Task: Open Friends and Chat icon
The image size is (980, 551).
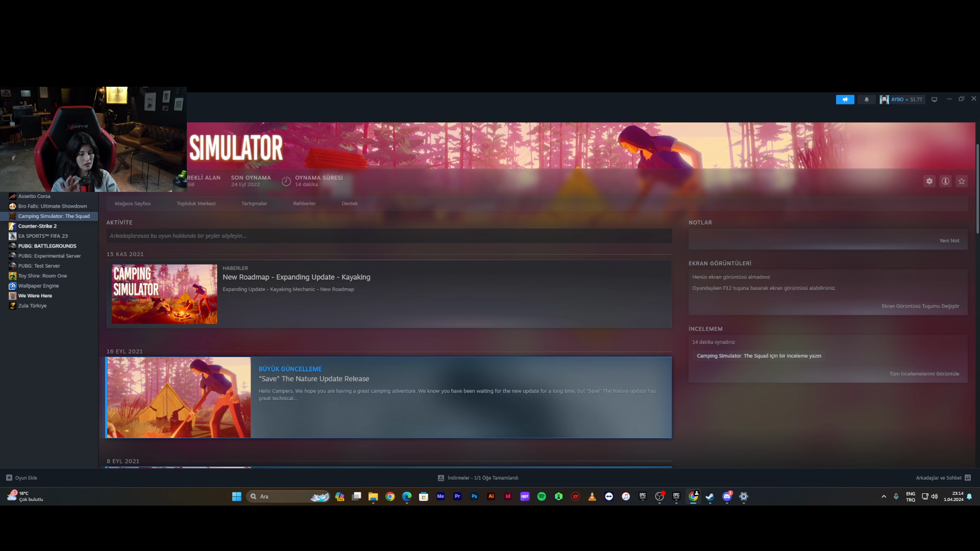Action: coord(968,478)
